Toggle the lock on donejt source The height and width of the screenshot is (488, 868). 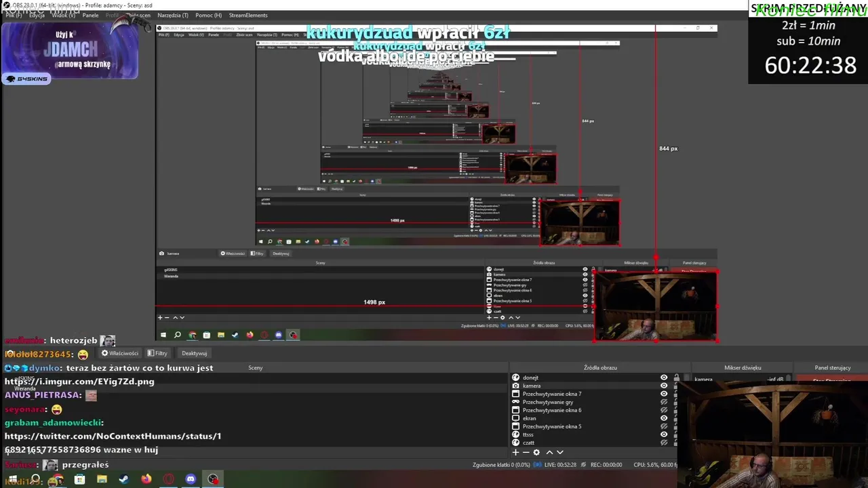coord(675,378)
